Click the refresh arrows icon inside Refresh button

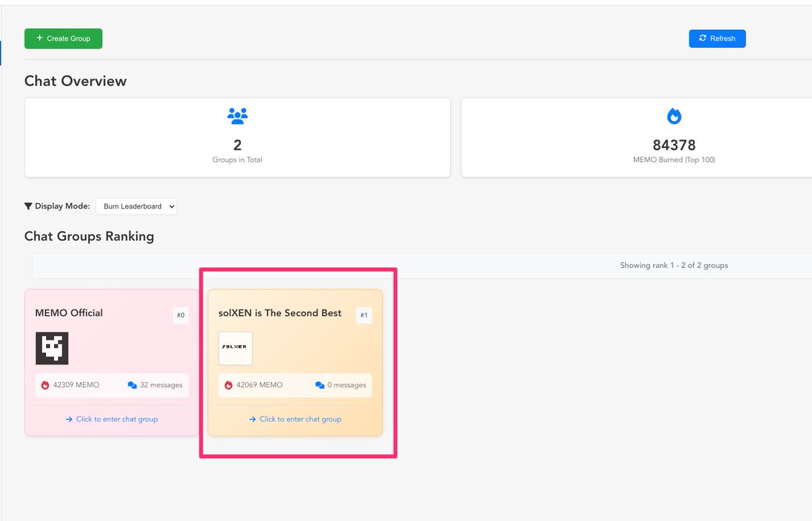tap(704, 39)
